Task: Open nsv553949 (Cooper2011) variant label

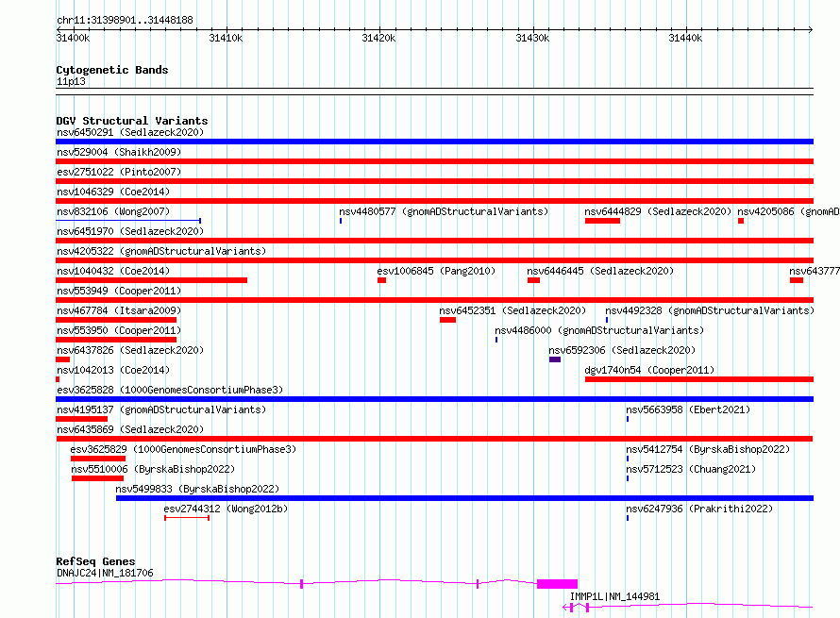Action: point(119,291)
